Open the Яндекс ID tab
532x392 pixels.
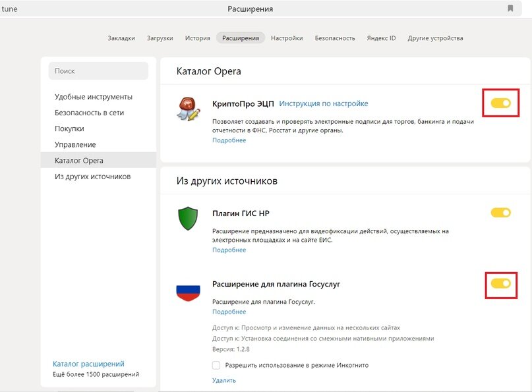pyautogui.click(x=381, y=38)
